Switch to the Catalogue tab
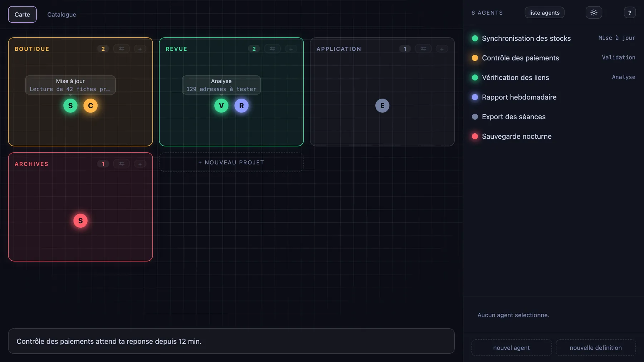The height and width of the screenshot is (362, 644). 62,14
